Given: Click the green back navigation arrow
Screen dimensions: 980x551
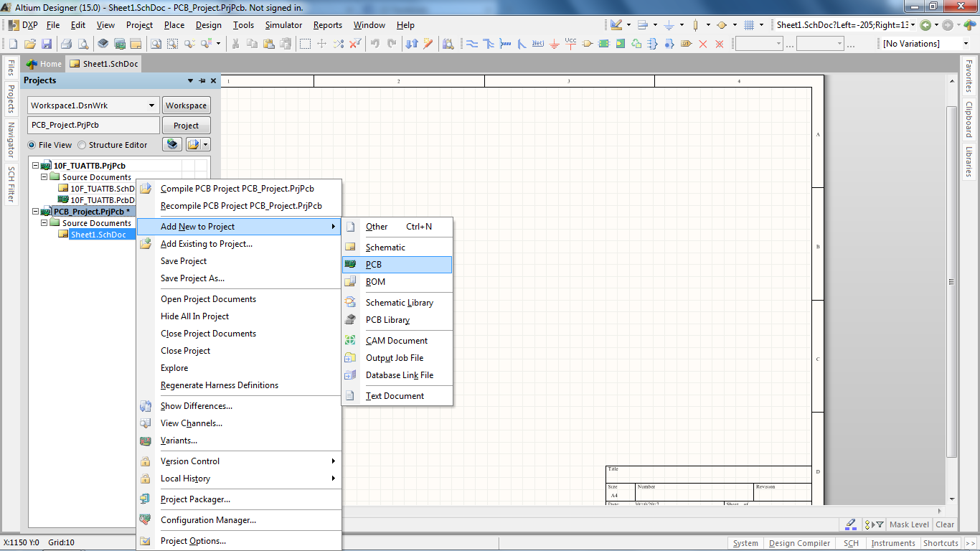Looking at the screenshot, I should click(x=925, y=25).
